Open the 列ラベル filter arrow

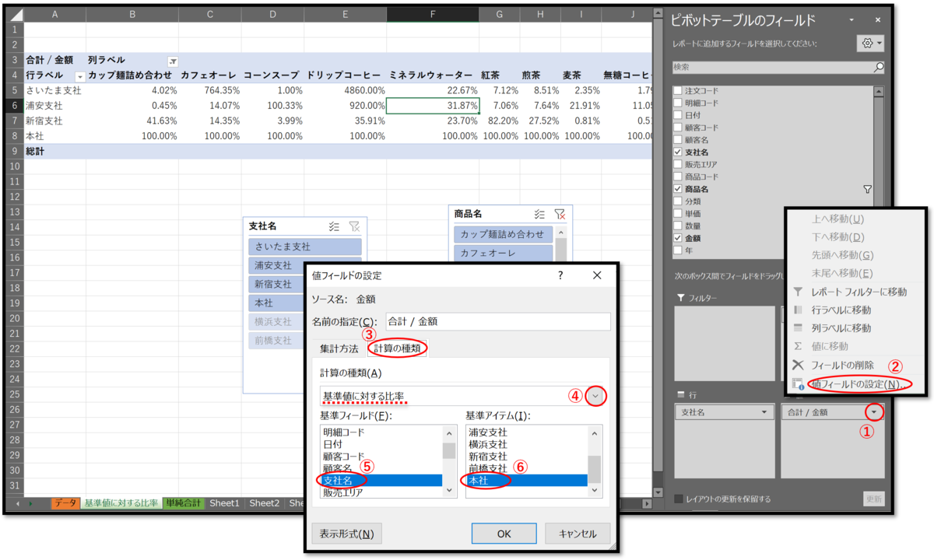[173, 61]
